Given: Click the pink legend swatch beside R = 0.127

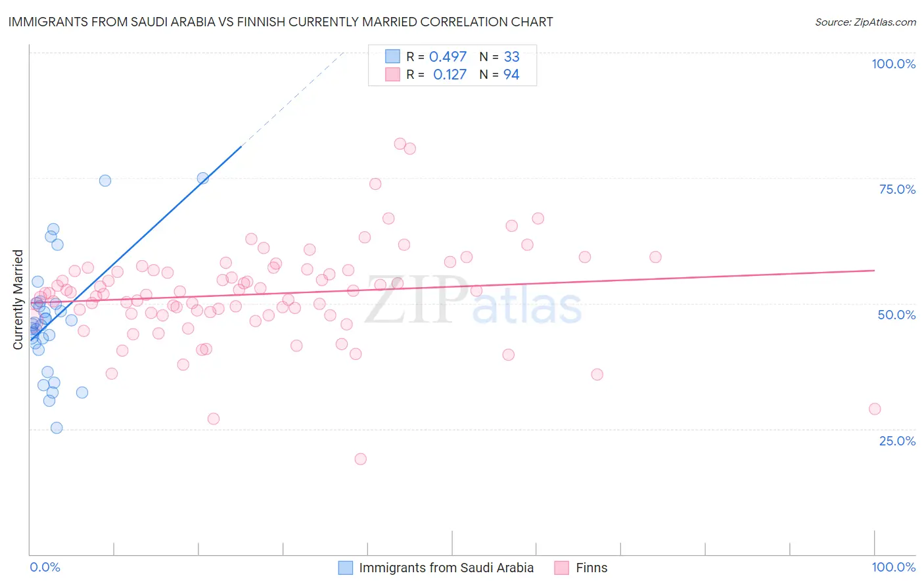Looking at the screenshot, I should pos(392,74).
